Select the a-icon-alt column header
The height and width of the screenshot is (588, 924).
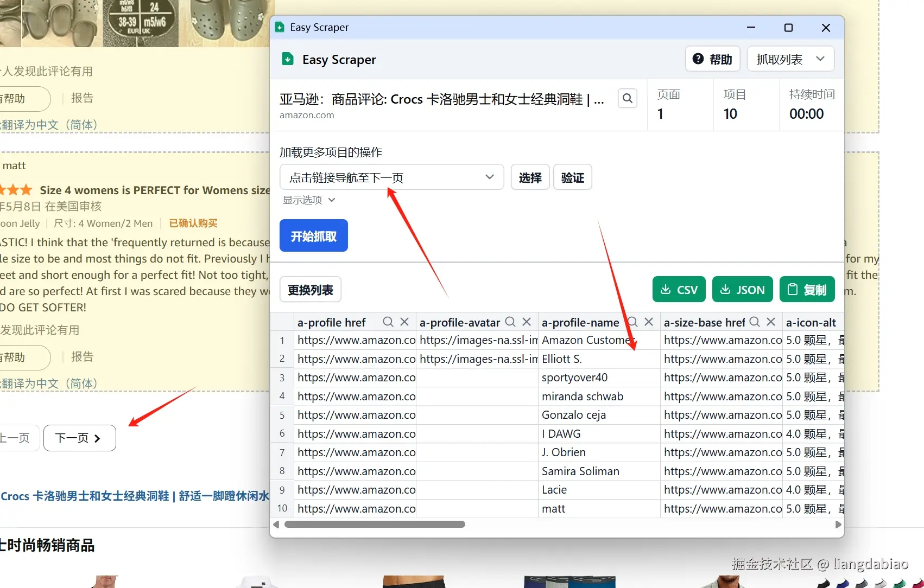811,322
